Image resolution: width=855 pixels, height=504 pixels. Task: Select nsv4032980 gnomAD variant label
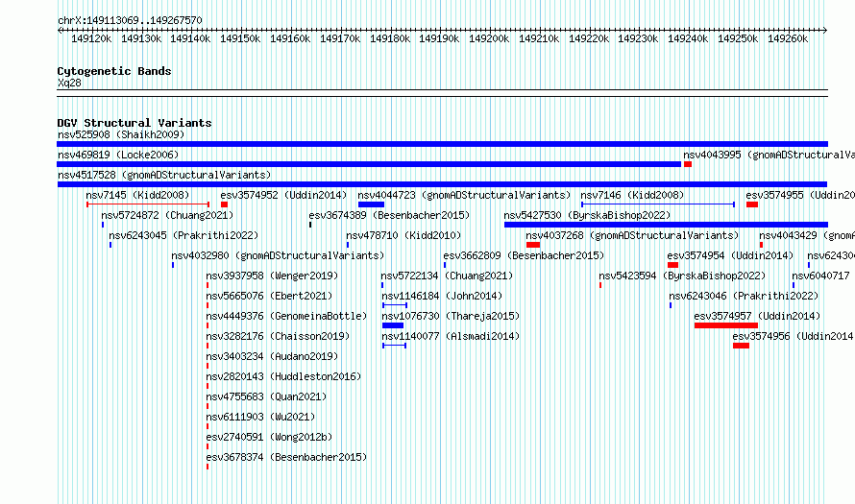coord(278,255)
